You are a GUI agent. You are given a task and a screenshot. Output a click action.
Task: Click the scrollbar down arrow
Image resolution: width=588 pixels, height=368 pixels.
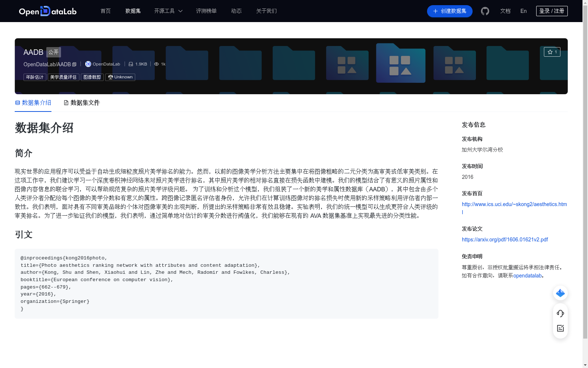[x=585, y=365]
